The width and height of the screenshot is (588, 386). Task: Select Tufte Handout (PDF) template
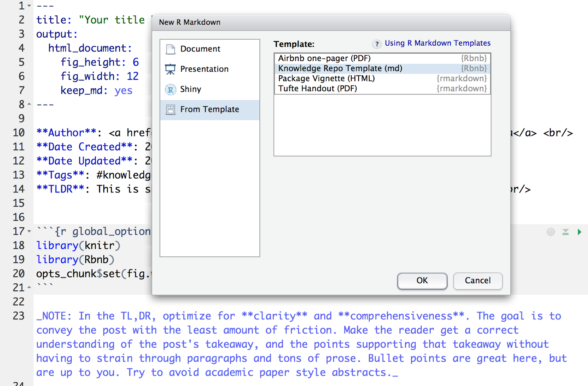pos(382,88)
